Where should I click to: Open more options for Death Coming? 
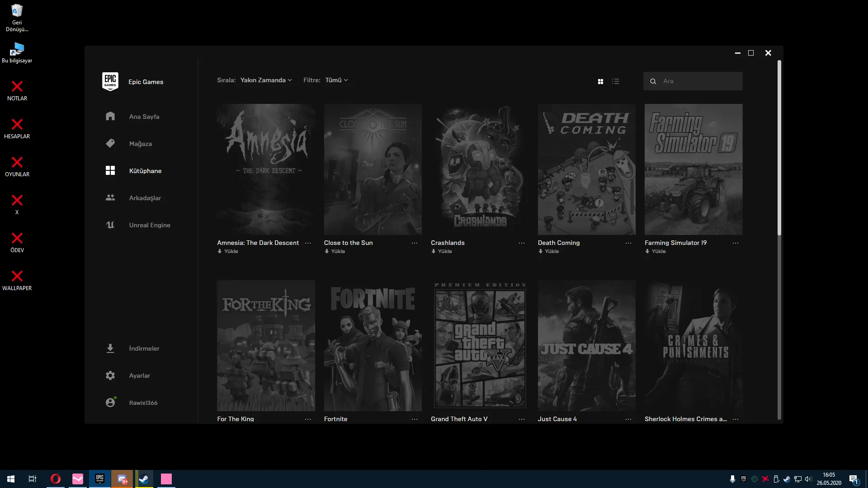coord(628,243)
